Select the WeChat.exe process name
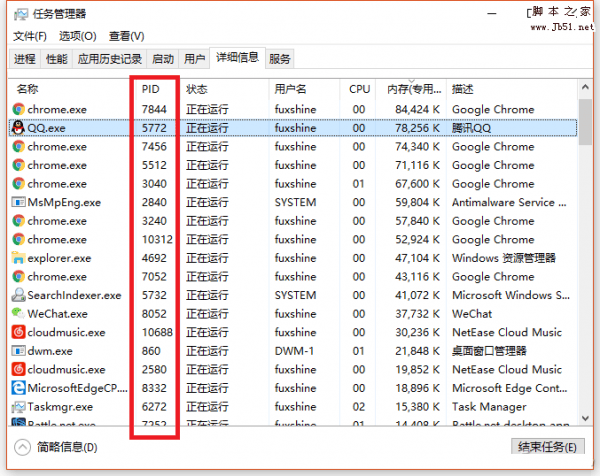This screenshot has height=476, width=600. pyautogui.click(x=58, y=314)
